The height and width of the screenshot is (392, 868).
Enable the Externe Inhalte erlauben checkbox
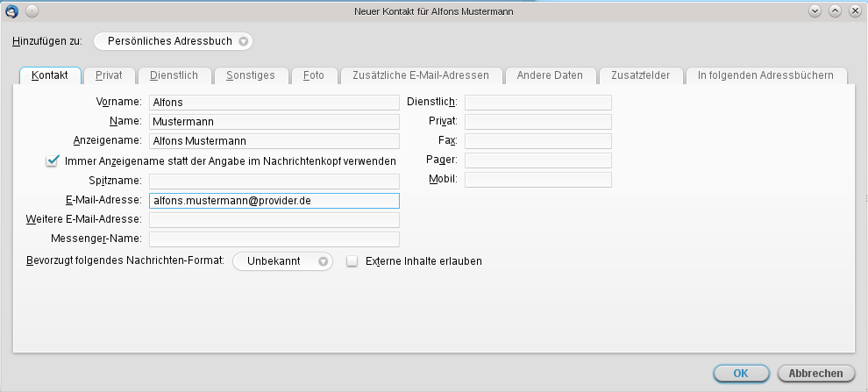point(352,261)
